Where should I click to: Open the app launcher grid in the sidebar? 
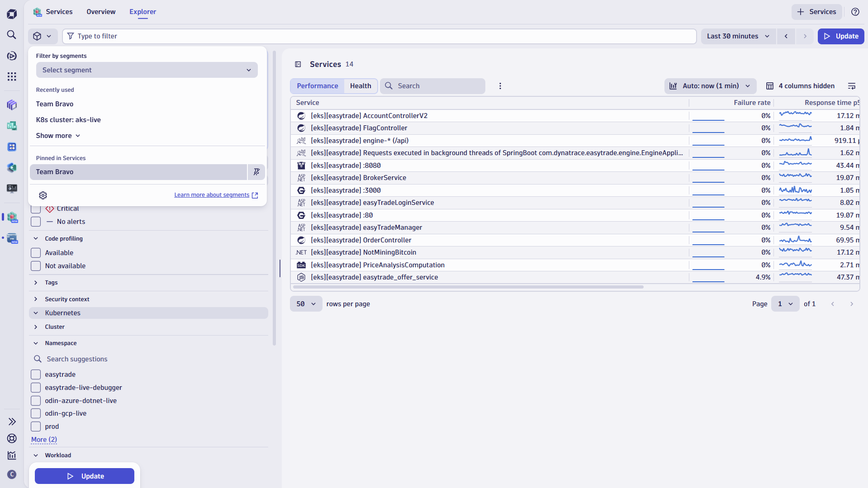tap(11, 76)
